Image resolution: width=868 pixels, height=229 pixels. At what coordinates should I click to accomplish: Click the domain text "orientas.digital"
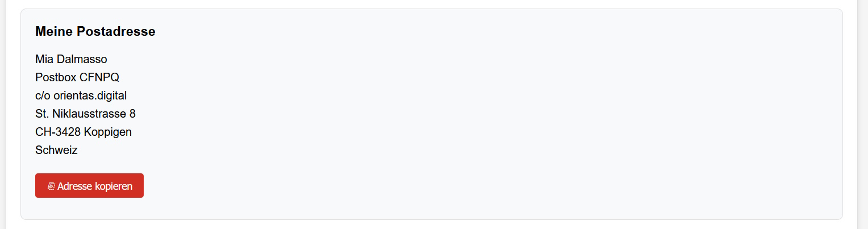90,95
